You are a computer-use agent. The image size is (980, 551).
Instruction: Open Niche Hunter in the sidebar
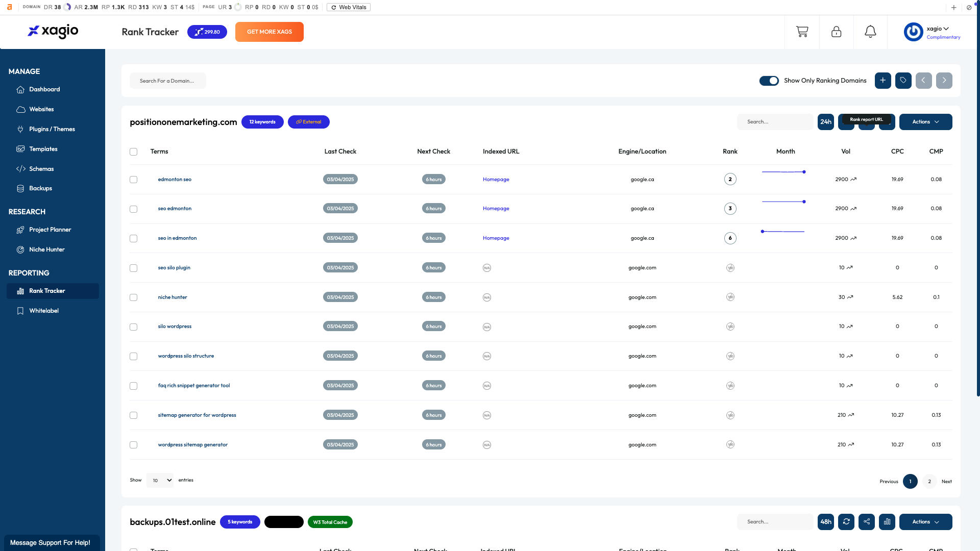coord(46,249)
